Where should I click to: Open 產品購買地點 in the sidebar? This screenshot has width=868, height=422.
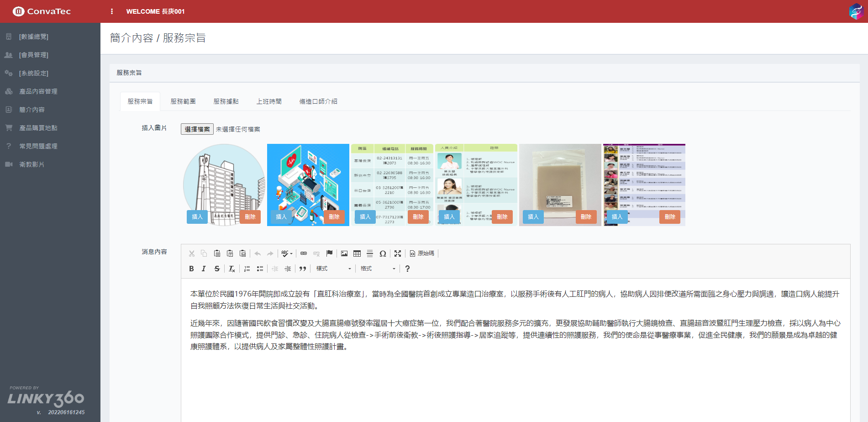[38, 128]
